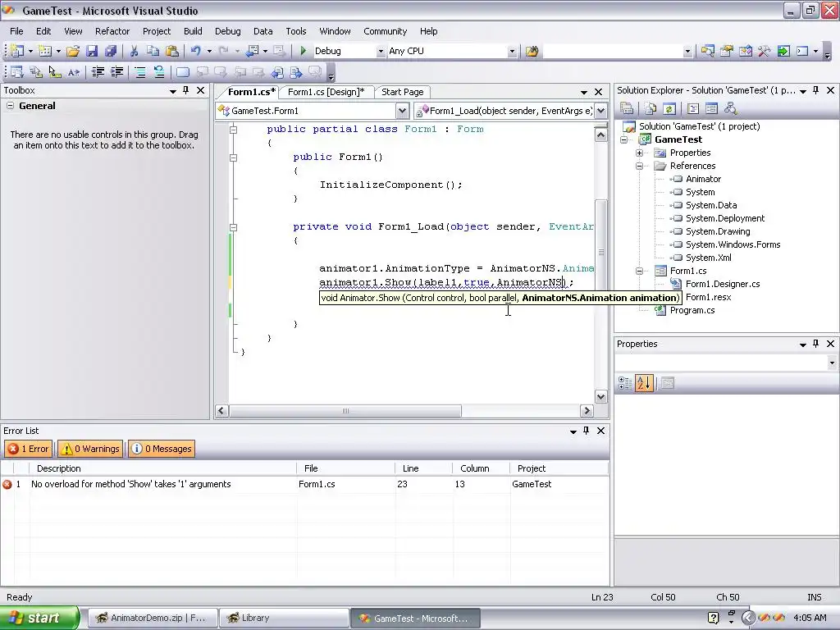Screen dimensions: 840x630
Task: Click the Save All icon
Action: click(x=111, y=51)
